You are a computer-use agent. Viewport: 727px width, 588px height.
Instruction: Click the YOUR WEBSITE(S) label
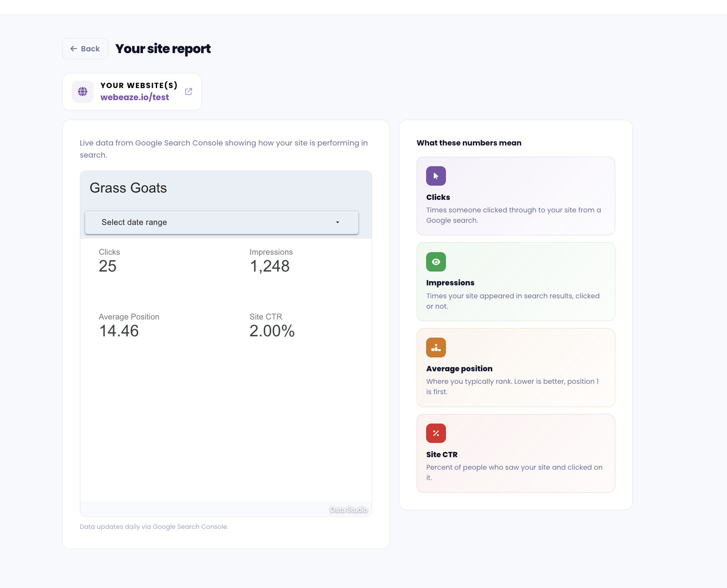point(139,85)
